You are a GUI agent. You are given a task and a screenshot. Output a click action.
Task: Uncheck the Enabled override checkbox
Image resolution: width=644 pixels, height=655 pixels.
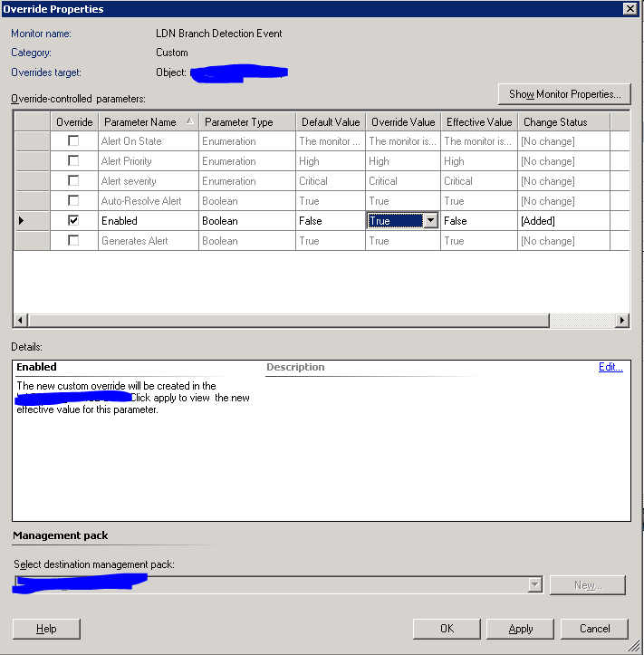tap(73, 220)
